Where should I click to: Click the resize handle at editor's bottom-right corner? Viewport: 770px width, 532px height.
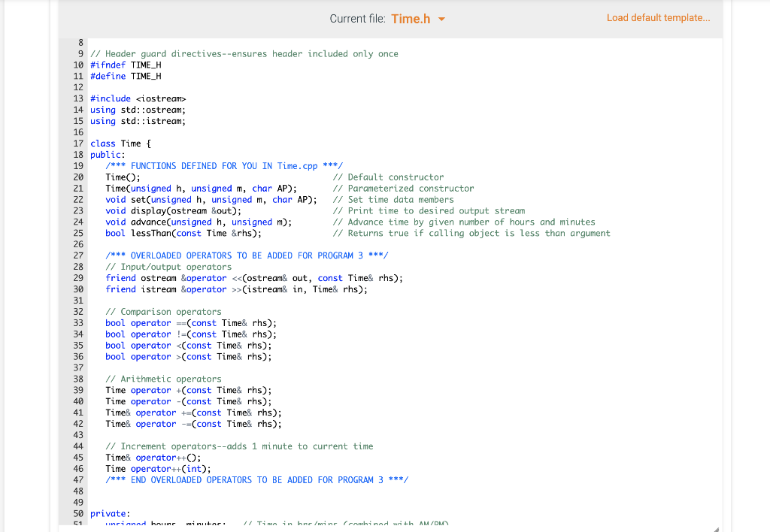[x=716, y=526]
